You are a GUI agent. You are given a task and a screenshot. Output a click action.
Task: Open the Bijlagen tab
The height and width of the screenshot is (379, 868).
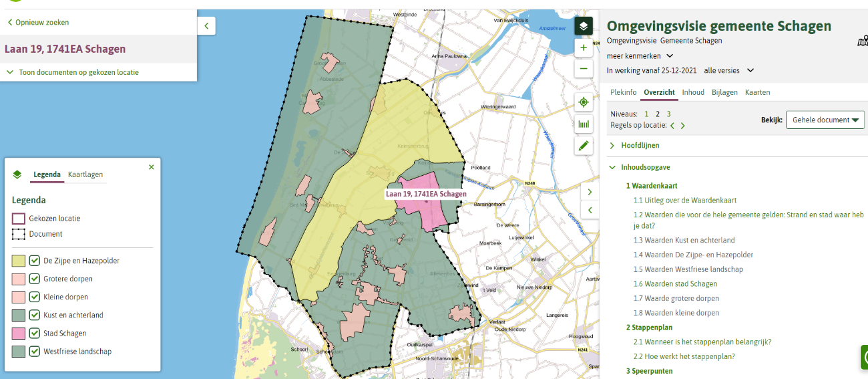pyautogui.click(x=724, y=92)
